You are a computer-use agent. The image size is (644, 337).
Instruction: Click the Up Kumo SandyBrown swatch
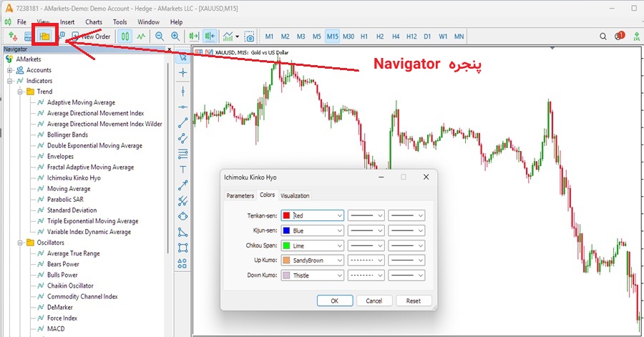click(286, 260)
